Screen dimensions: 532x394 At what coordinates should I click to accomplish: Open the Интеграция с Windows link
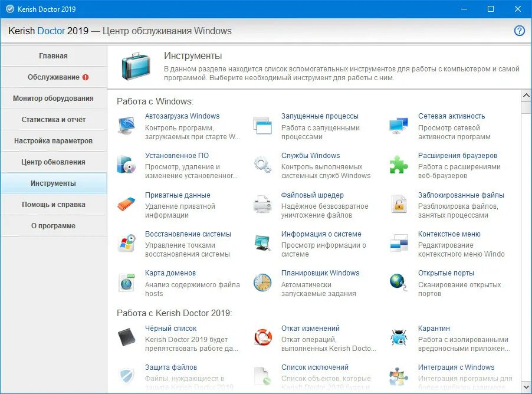coord(456,367)
